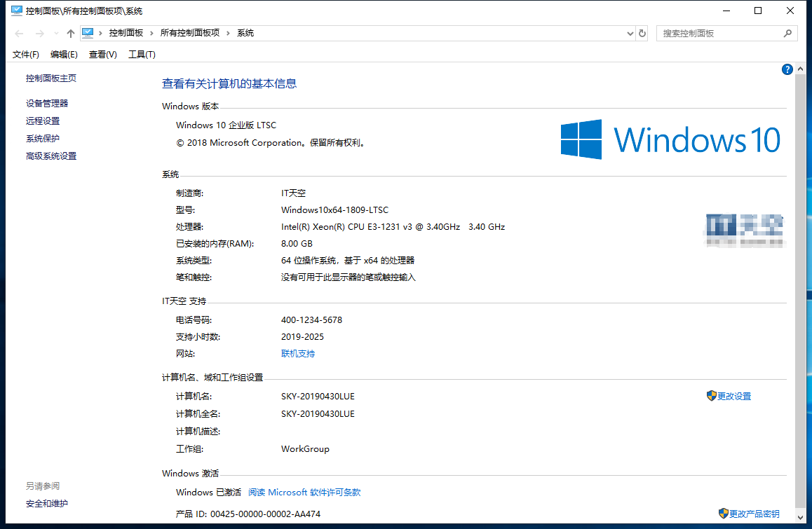
Task: Click the Forward navigation arrow
Action: coord(39,34)
